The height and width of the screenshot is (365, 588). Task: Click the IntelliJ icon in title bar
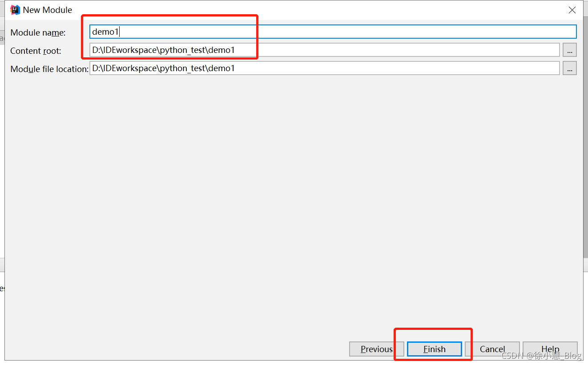point(15,10)
